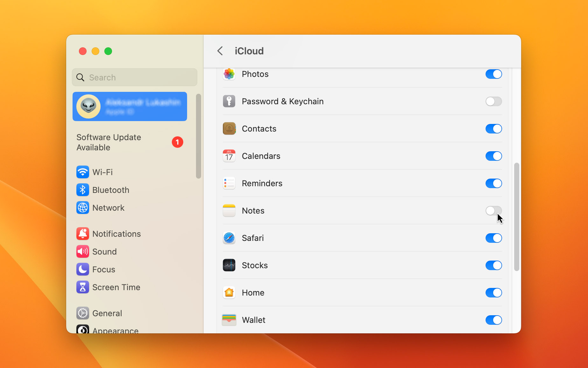
Task: Go back using the chevron button
Action: [220, 51]
